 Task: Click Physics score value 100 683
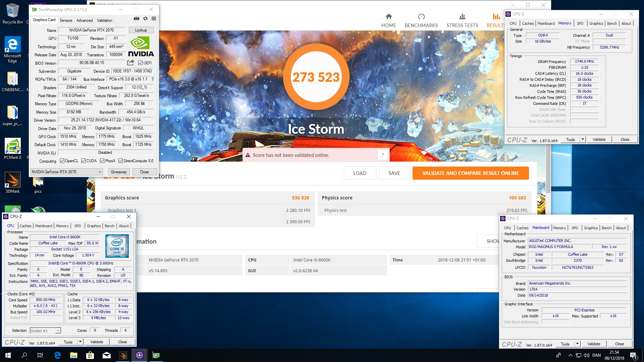click(x=517, y=198)
